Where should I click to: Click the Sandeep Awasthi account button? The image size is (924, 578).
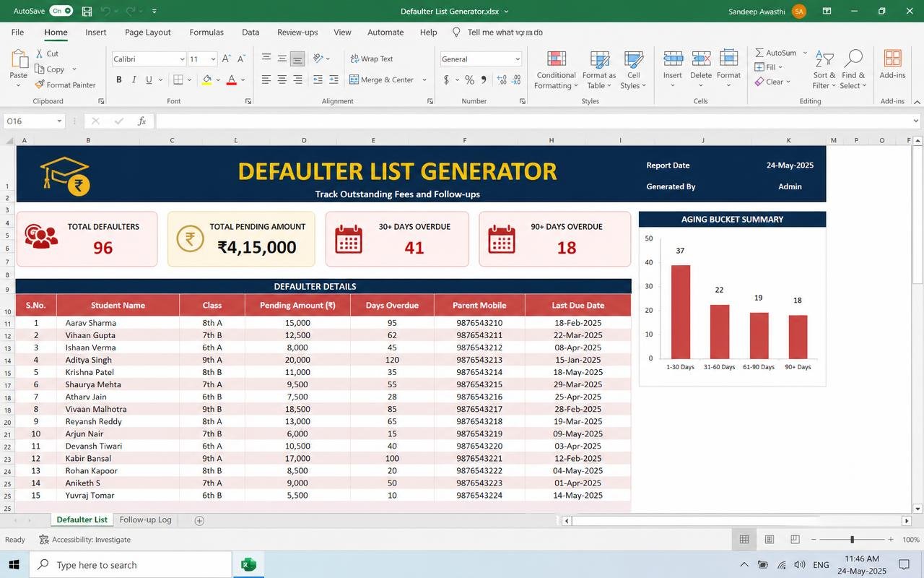[x=767, y=11]
